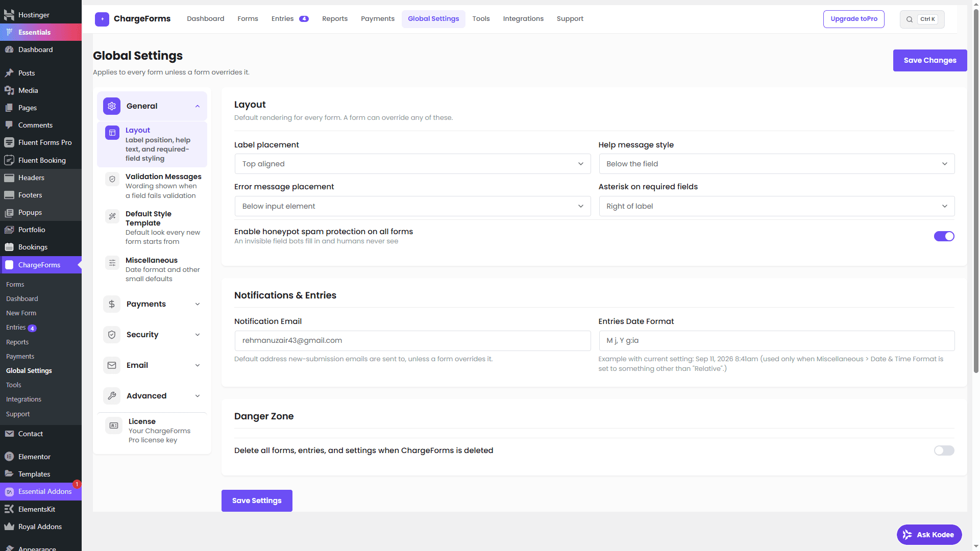The height and width of the screenshot is (551, 980).
Task: Click the Miscellaneous sliders icon
Action: [x=112, y=263]
